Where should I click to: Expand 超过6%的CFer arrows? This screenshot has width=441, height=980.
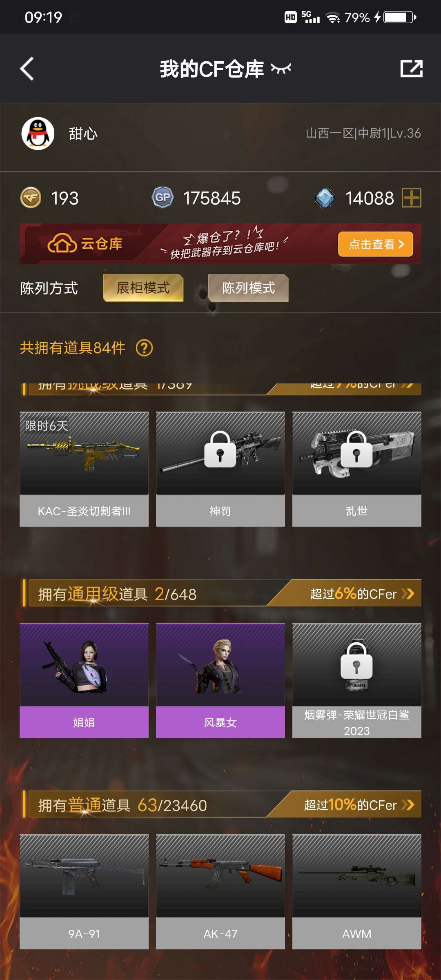coord(408,594)
